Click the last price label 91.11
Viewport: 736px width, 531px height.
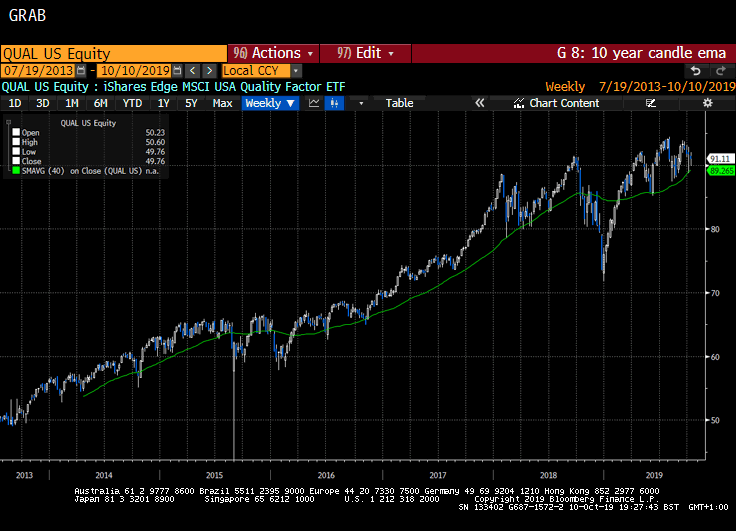720,159
